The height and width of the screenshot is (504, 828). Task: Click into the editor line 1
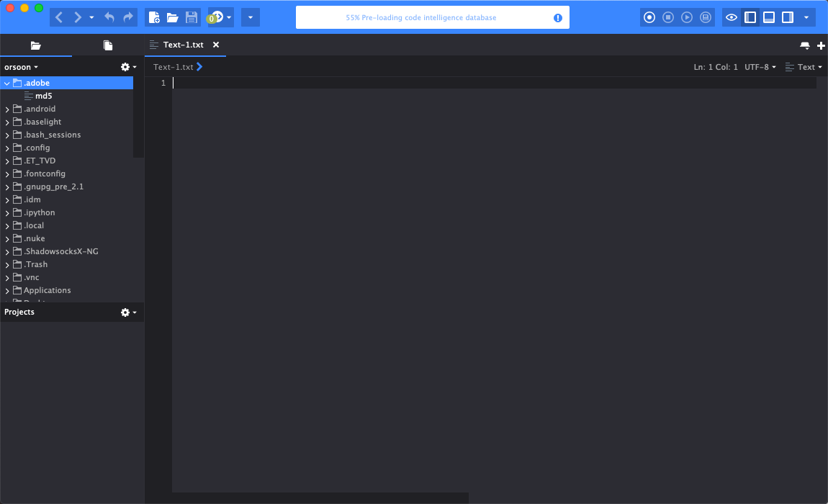coord(494,83)
